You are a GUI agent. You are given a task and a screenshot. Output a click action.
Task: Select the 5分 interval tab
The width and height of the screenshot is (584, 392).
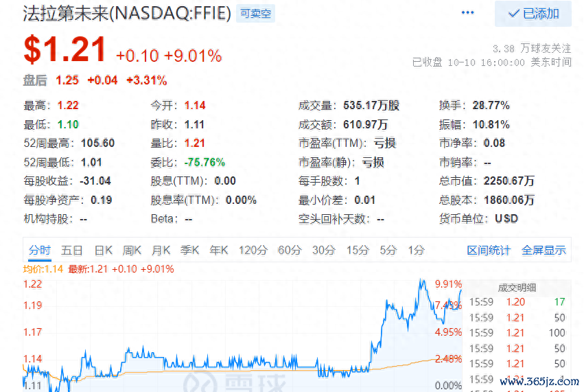[x=388, y=250]
